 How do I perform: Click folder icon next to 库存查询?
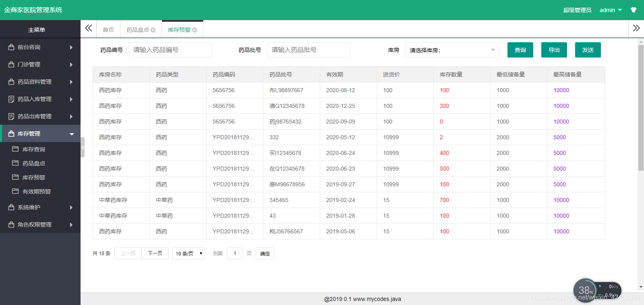pyautogui.click(x=15, y=149)
